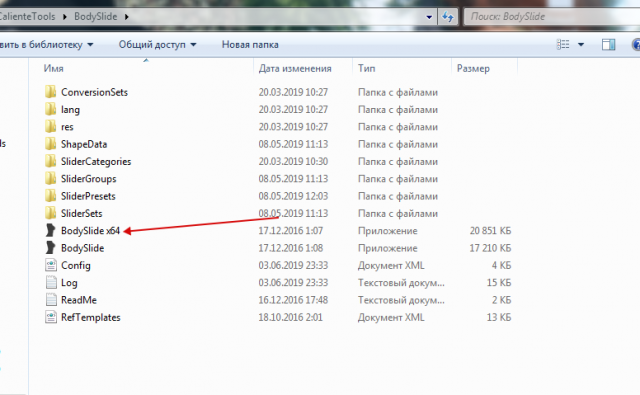Open the address bar history dropdown

click(x=429, y=17)
